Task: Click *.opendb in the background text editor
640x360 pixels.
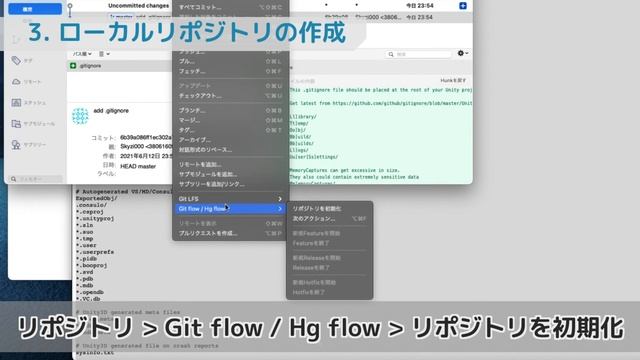Action: (x=90, y=292)
